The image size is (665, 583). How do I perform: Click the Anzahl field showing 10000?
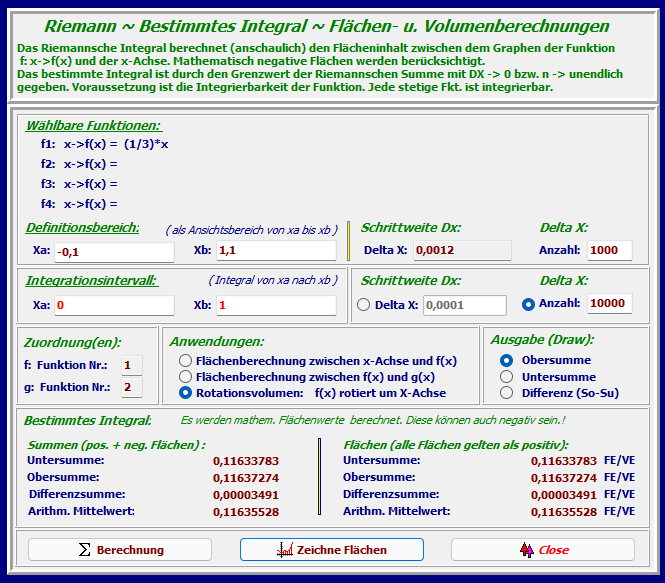(x=609, y=304)
